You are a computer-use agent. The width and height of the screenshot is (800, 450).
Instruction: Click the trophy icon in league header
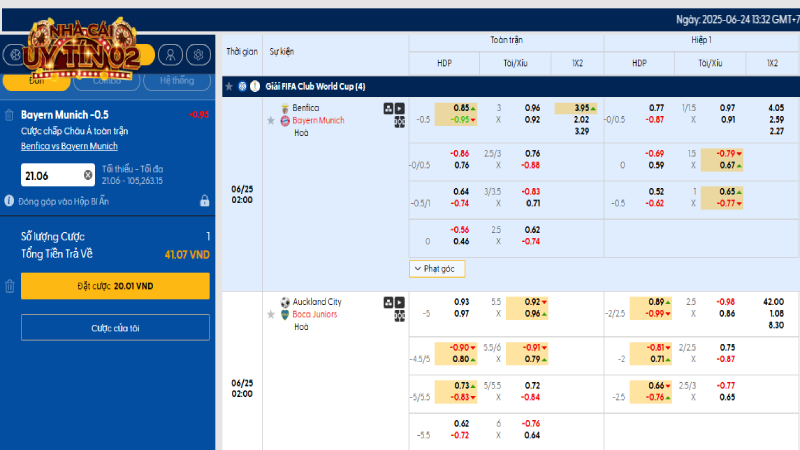coord(255,87)
